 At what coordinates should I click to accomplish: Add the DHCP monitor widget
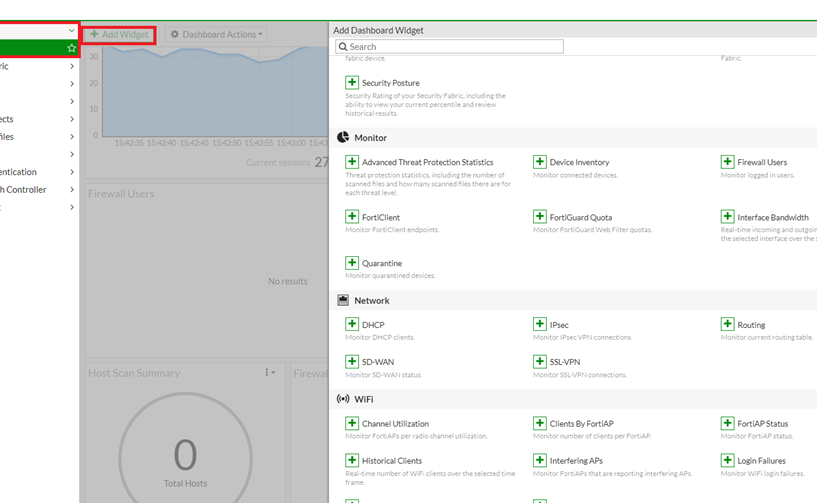(x=352, y=325)
